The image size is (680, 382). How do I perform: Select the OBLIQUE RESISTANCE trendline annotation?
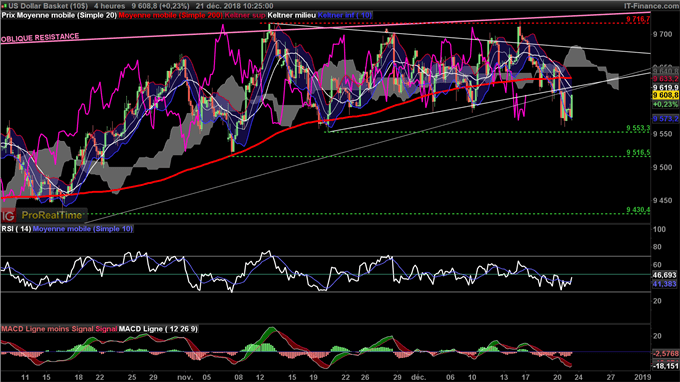coord(40,38)
